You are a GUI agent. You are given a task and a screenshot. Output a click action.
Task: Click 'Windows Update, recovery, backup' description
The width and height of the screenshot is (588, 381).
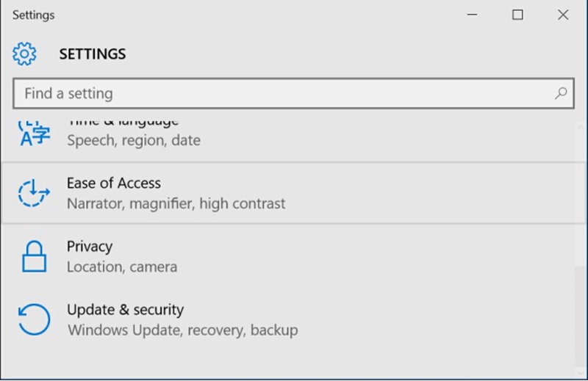pos(182,330)
